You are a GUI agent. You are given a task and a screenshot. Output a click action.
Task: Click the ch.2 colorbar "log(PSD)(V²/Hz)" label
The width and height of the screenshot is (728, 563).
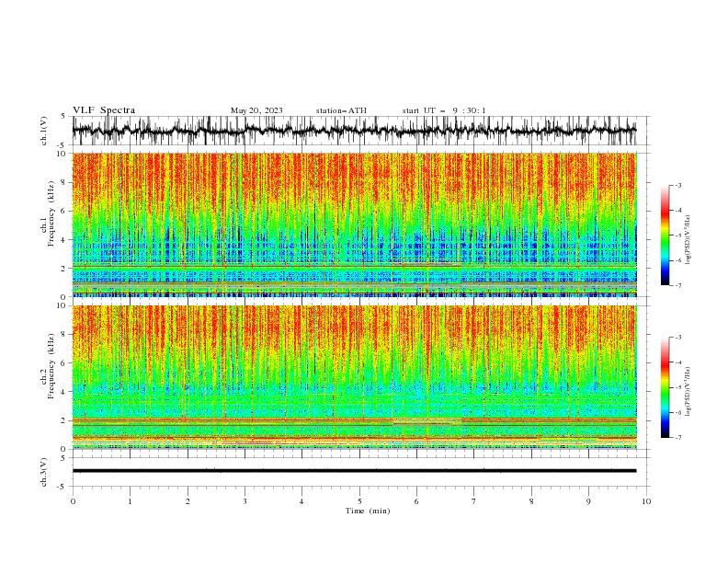click(688, 392)
